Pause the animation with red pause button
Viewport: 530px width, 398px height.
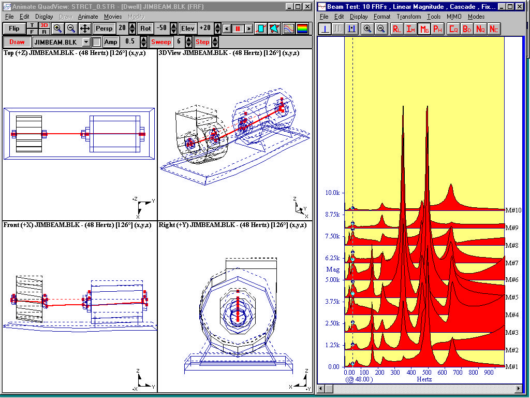(x=238, y=29)
